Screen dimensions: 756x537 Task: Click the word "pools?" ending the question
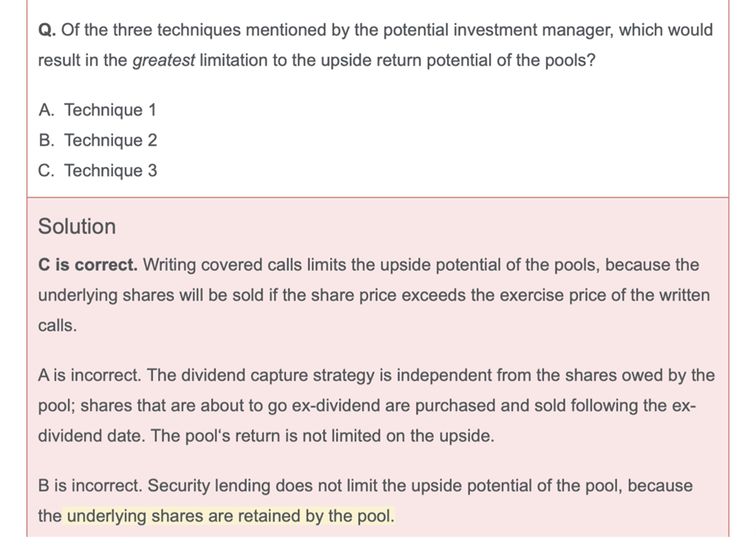click(567, 61)
